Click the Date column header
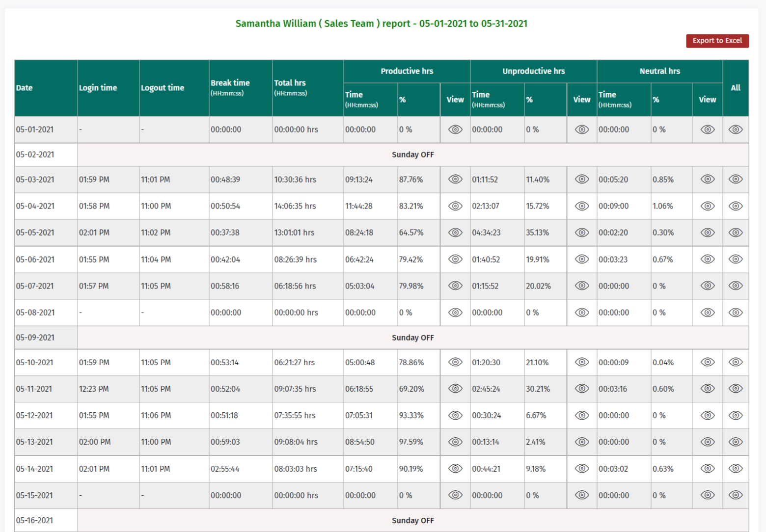The width and height of the screenshot is (766, 532). (25, 88)
